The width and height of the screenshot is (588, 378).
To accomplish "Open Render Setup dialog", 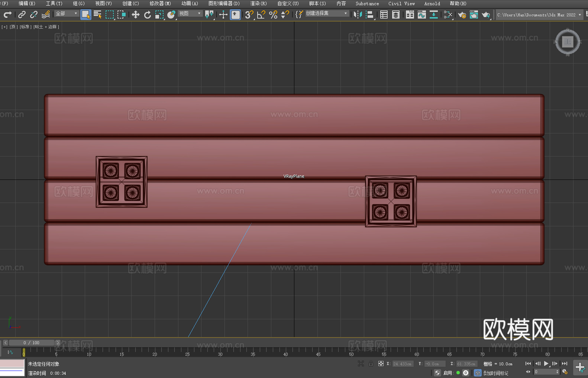I will point(462,14).
